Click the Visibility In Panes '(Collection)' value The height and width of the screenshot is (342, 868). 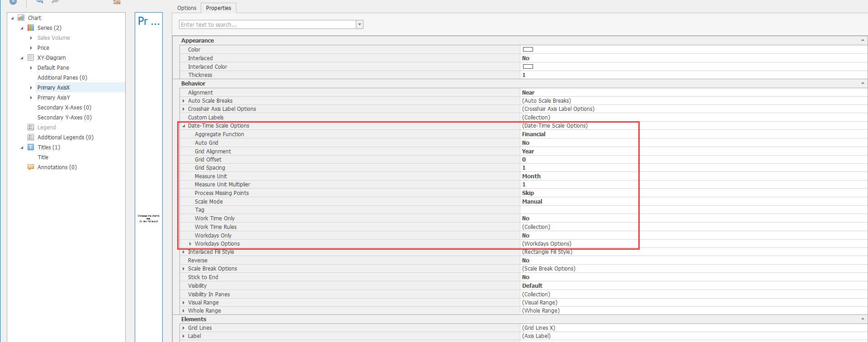point(536,294)
